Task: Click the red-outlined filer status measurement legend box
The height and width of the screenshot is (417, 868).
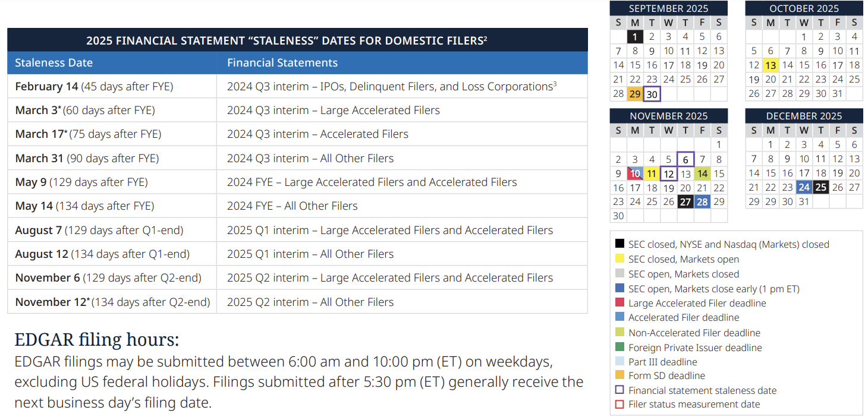Action: tap(618, 404)
